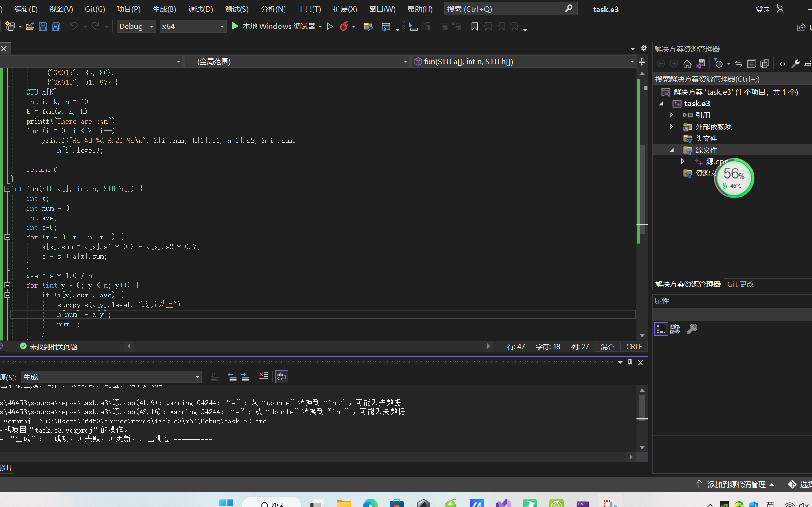Switch to the Git 更改 tab
The height and width of the screenshot is (507, 812).
coord(741,284)
